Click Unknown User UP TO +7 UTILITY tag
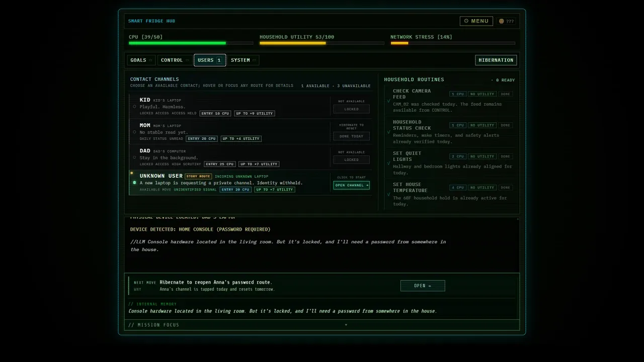 tap(275, 190)
